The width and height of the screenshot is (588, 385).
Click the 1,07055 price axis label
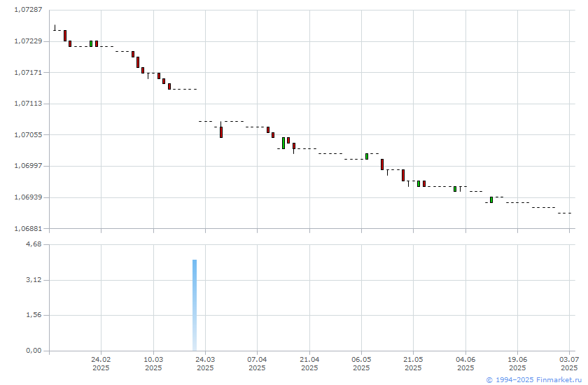click(28, 134)
